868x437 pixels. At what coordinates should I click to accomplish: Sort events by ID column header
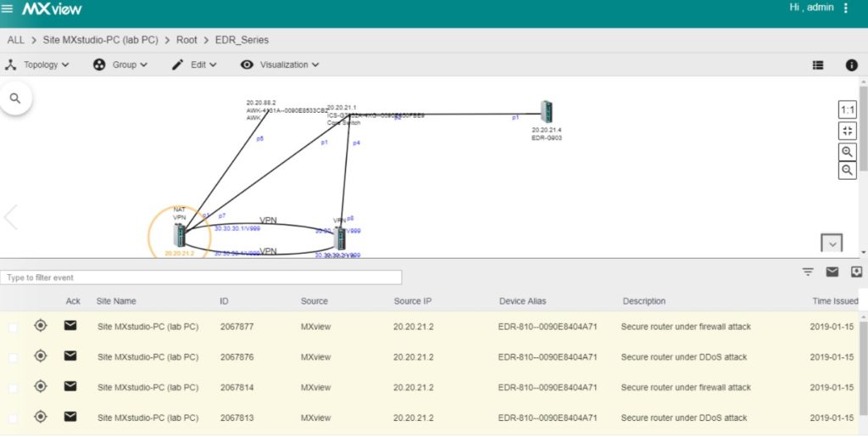click(x=224, y=301)
